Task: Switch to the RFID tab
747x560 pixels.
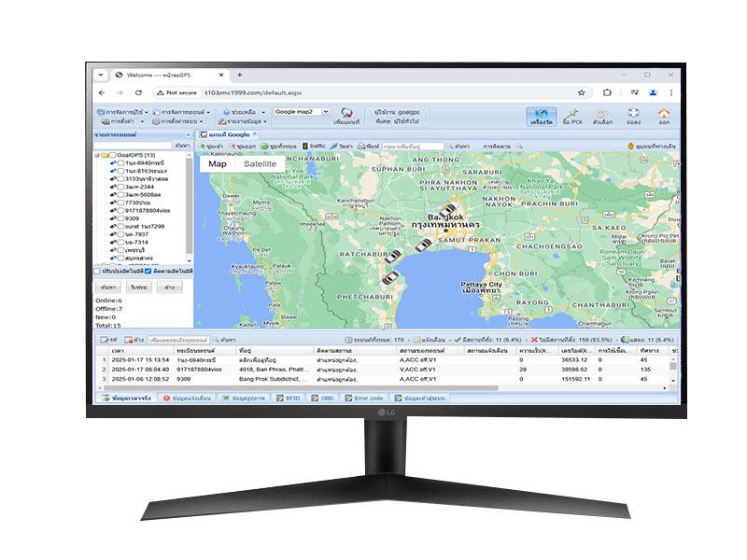Action: coord(289,399)
